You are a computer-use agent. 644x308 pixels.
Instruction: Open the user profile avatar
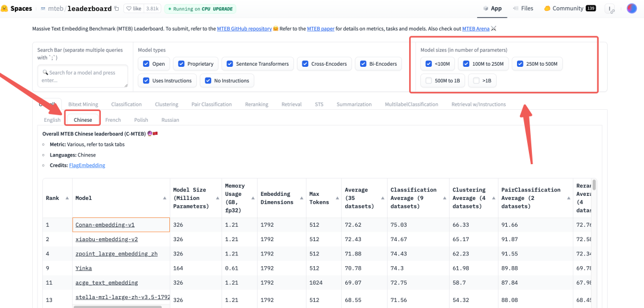tap(631, 9)
